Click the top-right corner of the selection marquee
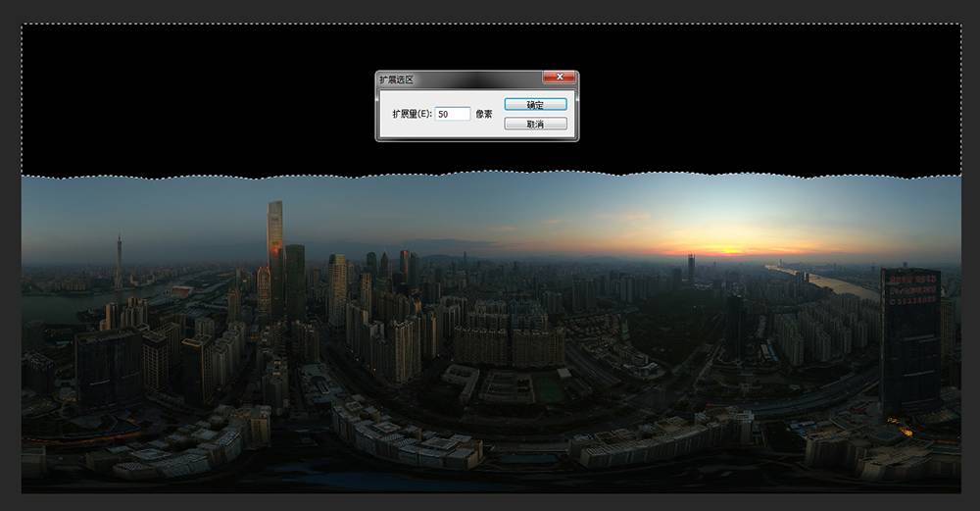The image size is (980, 511). (959, 26)
